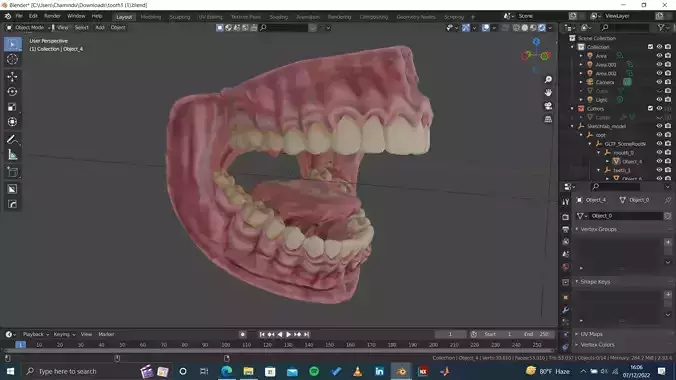Choose the Move tool
676x380 pixels.
(x=12, y=77)
